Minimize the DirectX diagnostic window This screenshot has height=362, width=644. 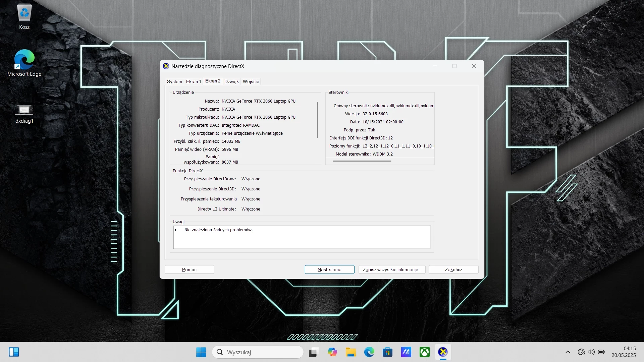point(435,66)
